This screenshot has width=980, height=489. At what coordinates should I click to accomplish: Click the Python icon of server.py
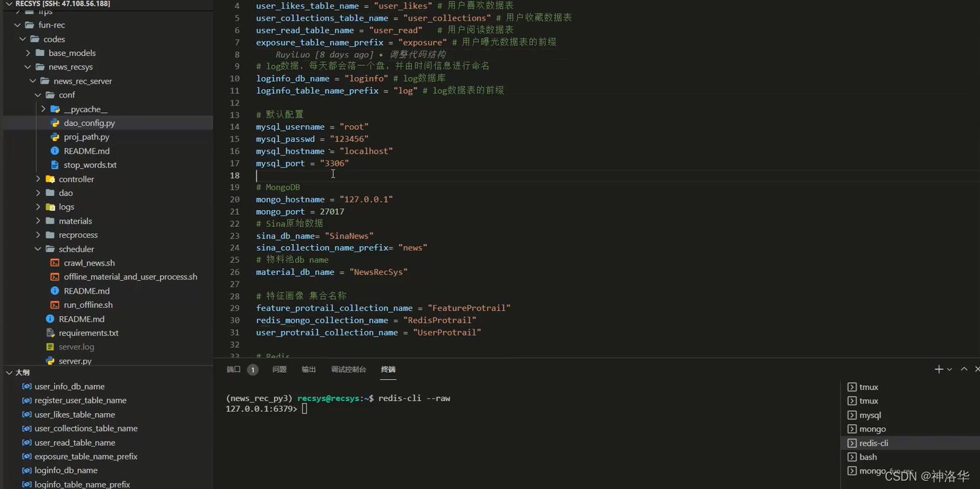50,361
